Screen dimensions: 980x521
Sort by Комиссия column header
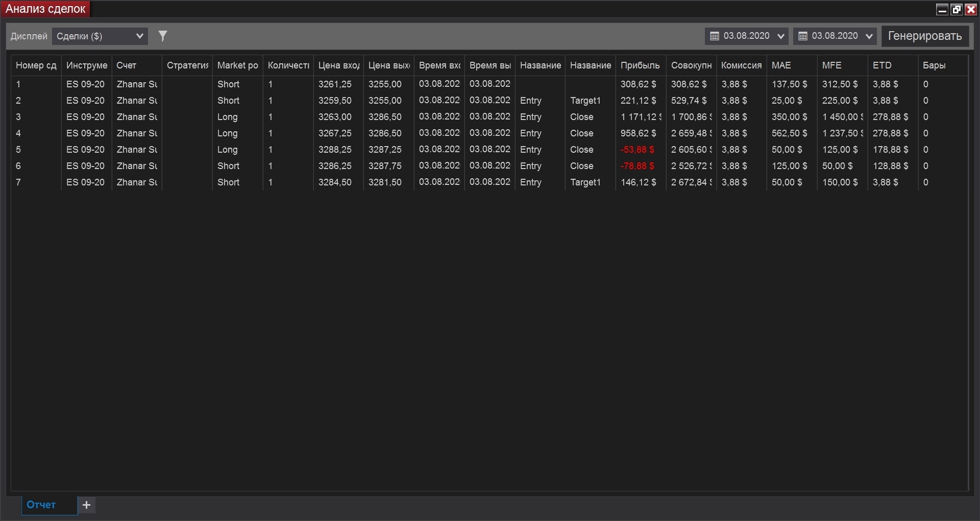click(741, 65)
